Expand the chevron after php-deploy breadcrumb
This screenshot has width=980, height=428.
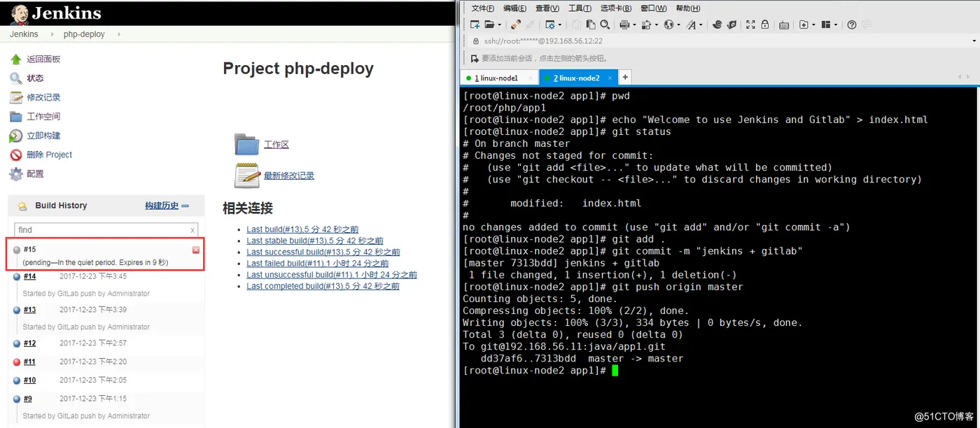(x=118, y=34)
